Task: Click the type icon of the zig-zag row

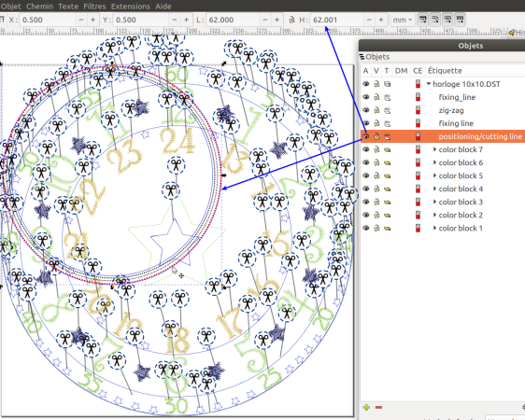Action: pos(388,110)
